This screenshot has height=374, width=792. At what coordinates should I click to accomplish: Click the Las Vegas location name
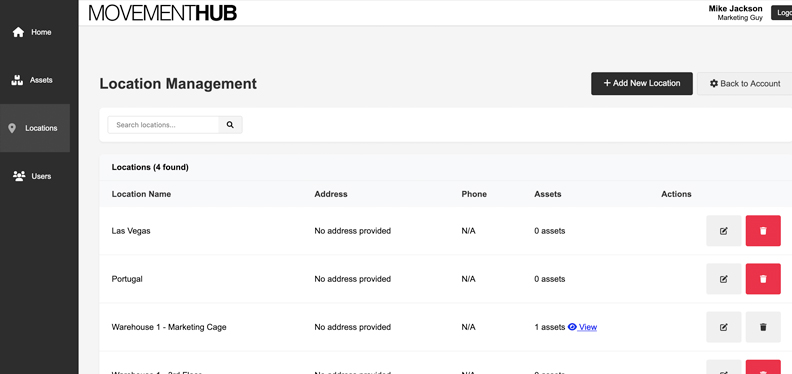point(131,231)
